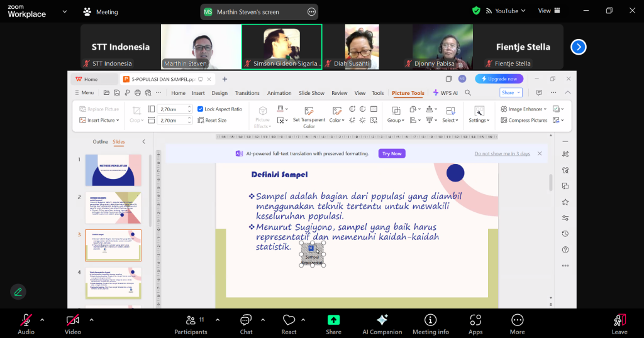Viewport: 644px width, 338px height.
Task: Click the Try Now translation button
Action: 392,153
